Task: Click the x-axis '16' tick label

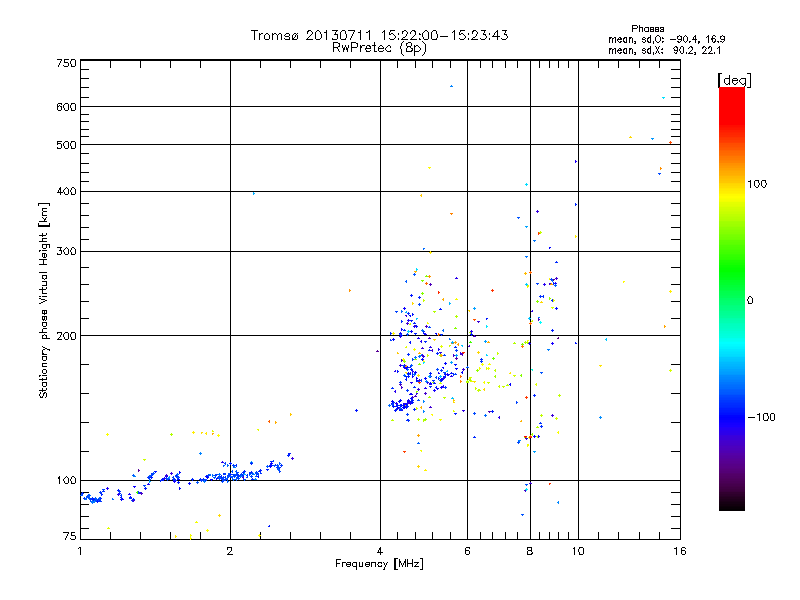Action: (x=680, y=551)
